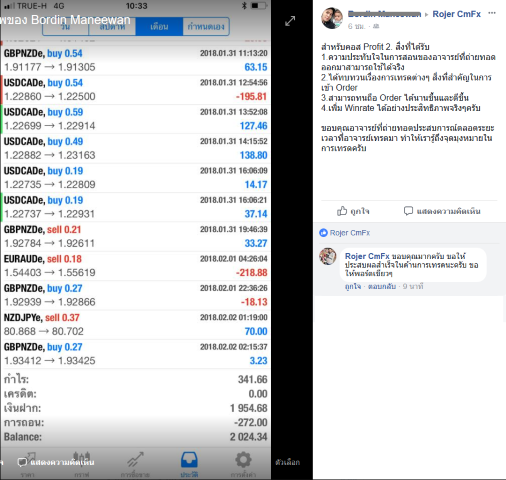This screenshot has width=506, height=480.
Task: Like Rojer CmFx's comment
Action: pyautogui.click(x=353, y=286)
